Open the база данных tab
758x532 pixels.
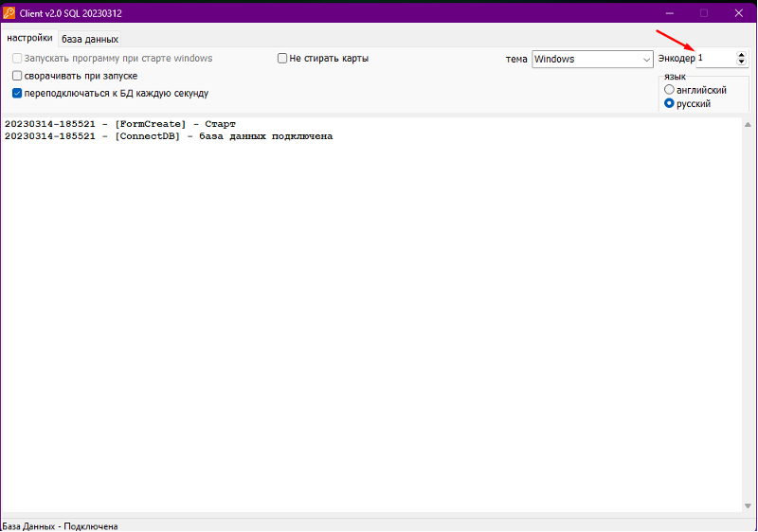[x=90, y=39]
